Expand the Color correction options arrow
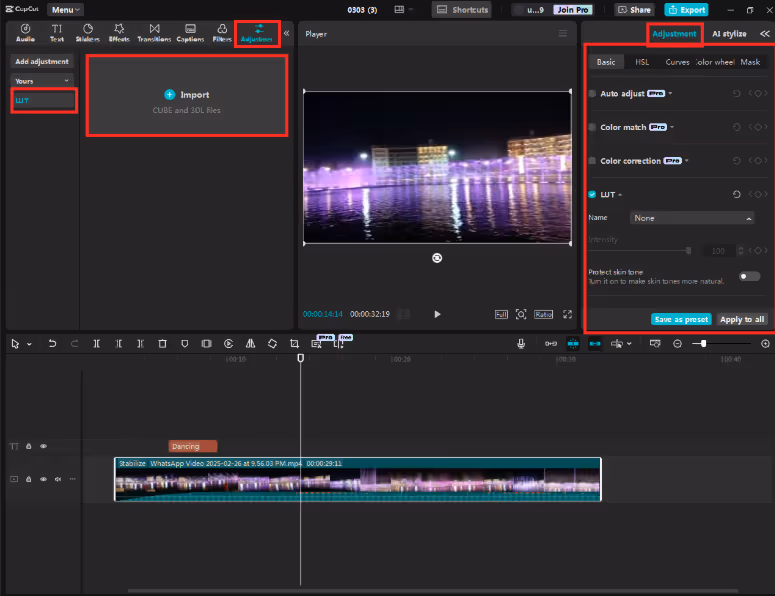The height and width of the screenshot is (596, 775). [x=687, y=161]
